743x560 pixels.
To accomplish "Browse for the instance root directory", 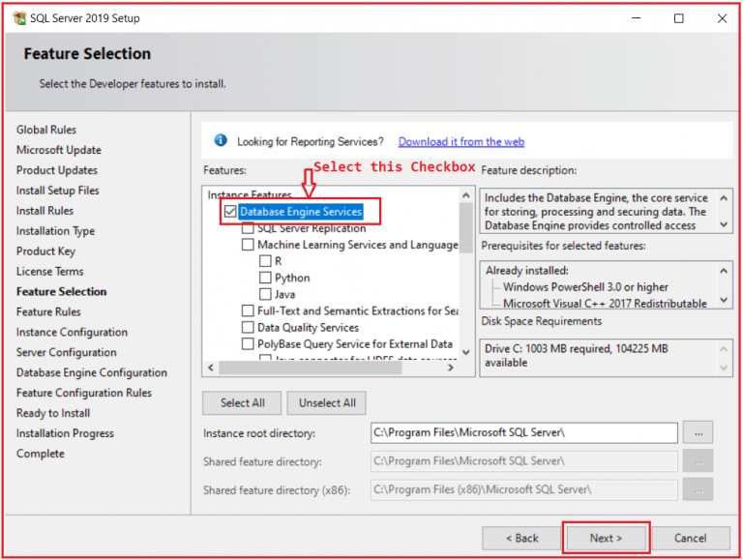I will click(698, 432).
